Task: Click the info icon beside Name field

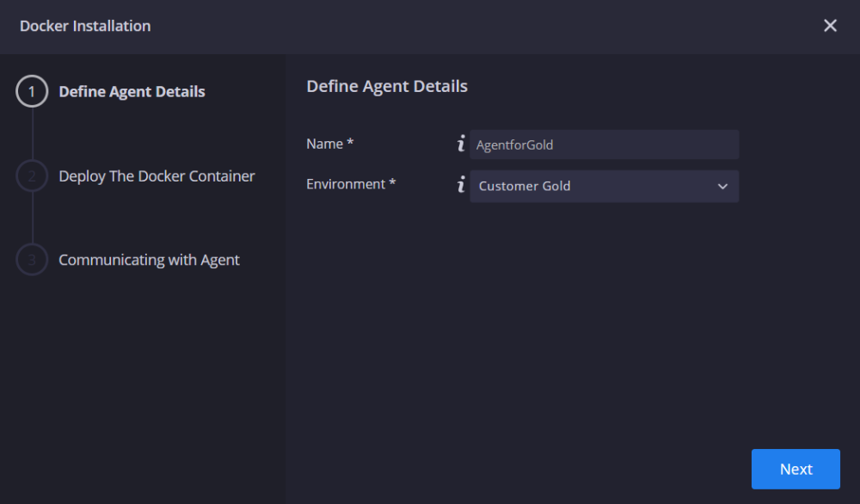Action: pyautogui.click(x=461, y=144)
